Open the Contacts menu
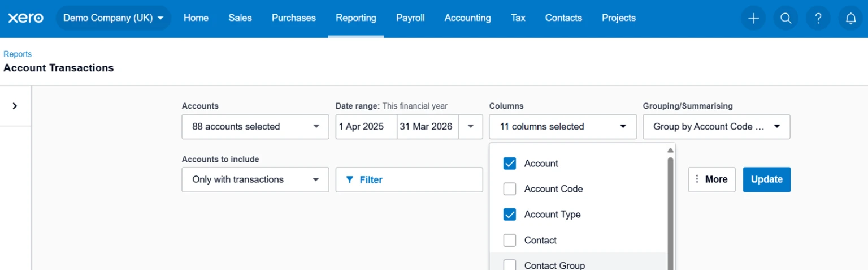The width and height of the screenshot is (868, 270). [563, 18]
